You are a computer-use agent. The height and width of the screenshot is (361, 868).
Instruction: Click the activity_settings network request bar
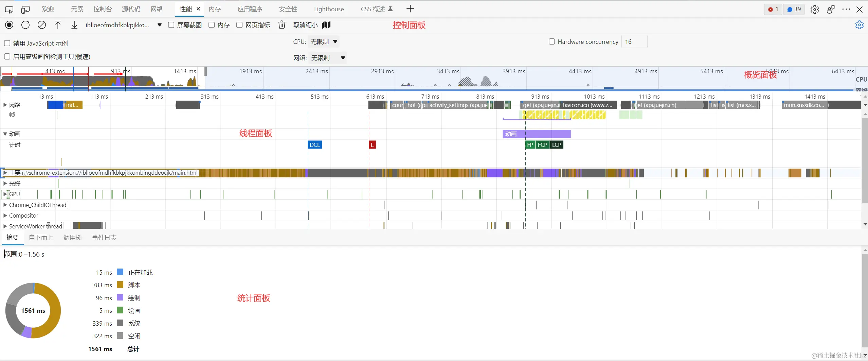[x=458, y=105]
